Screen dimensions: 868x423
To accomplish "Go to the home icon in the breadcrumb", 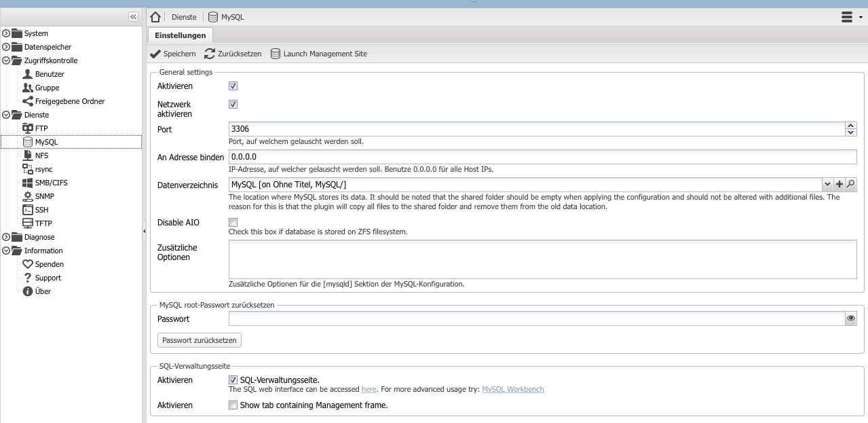I will click(156, 17).
